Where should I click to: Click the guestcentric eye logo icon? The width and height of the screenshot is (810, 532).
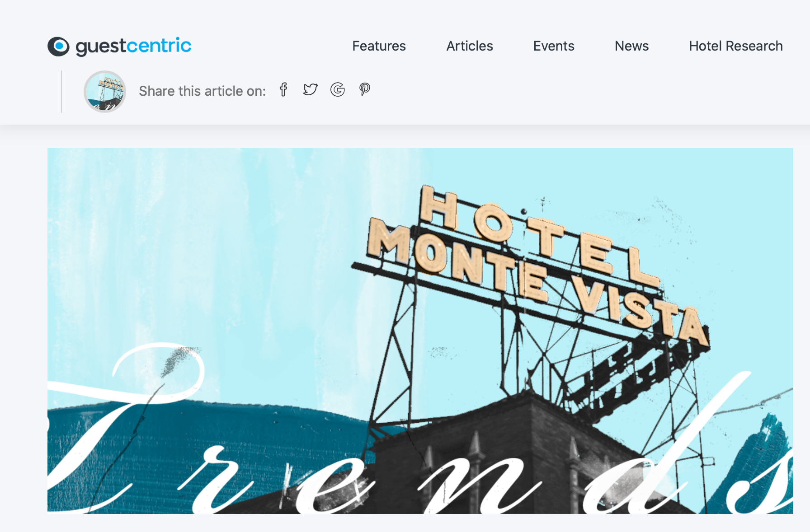pyautogui.click(x=58, y=47)
